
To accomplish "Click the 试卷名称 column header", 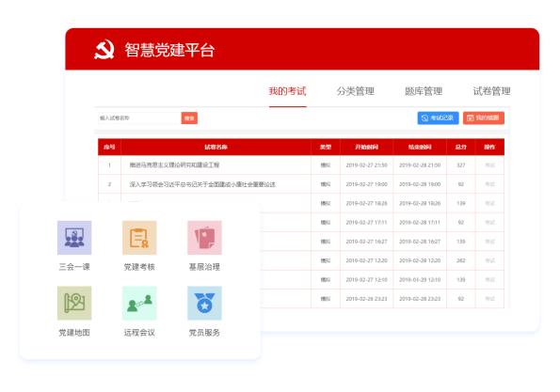I will (x=216, y=147).
